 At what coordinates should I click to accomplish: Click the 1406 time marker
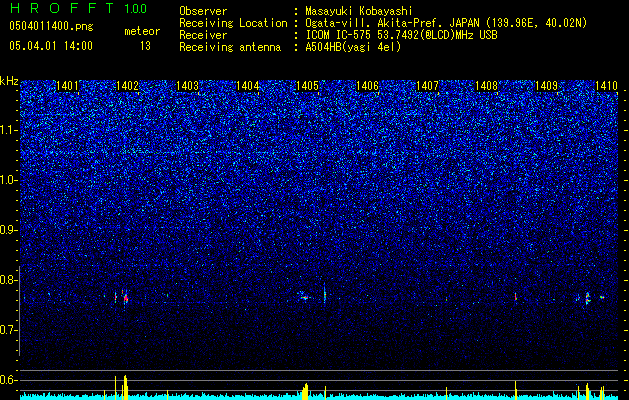coord(367,86)
